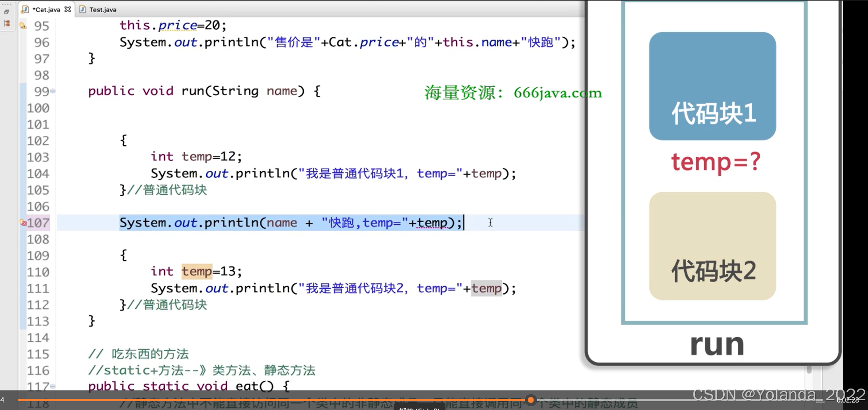This screenshot has height=410, width=868.
Task: Click the opening brace on line 109
Action: click(x=123, y=255)
